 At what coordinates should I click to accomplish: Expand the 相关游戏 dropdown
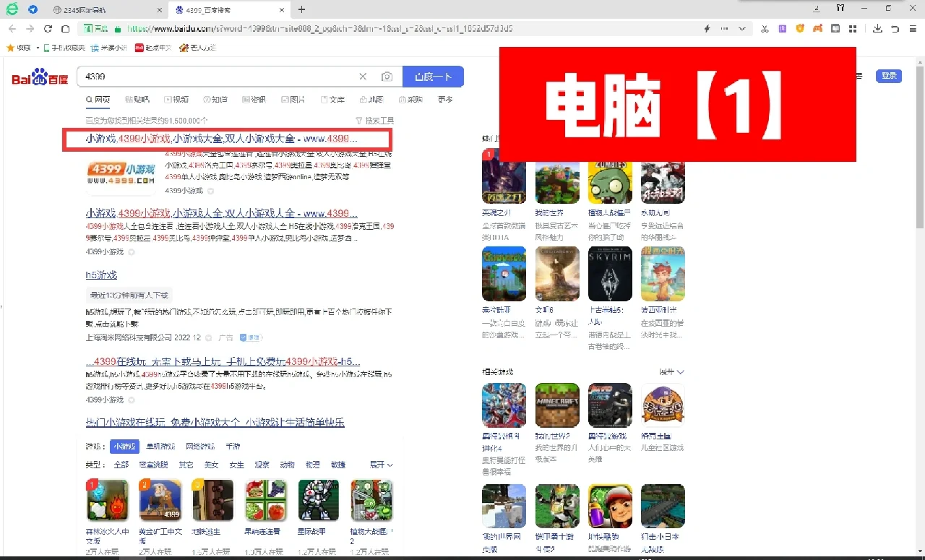[671, 372]
